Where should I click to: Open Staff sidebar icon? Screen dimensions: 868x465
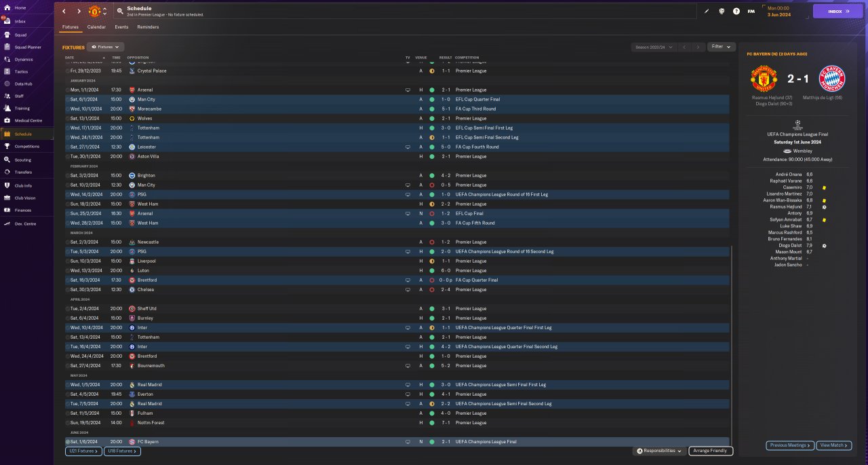tap(6, 96)
